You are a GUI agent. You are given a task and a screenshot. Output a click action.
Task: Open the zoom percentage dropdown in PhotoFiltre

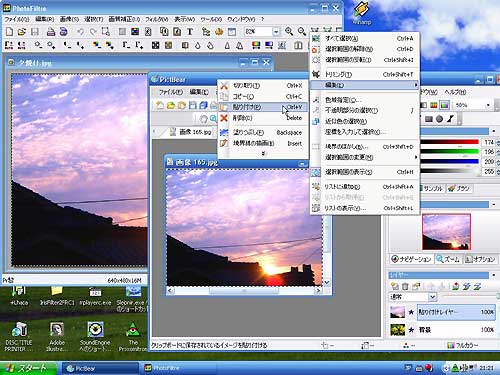tap(276, 32)
